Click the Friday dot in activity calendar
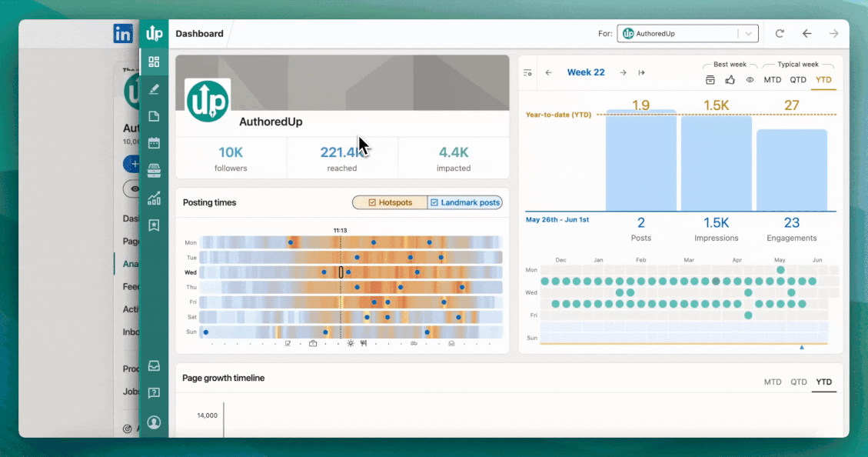The width and height of the screenshot is (868, 457). [x=748, y=315]
